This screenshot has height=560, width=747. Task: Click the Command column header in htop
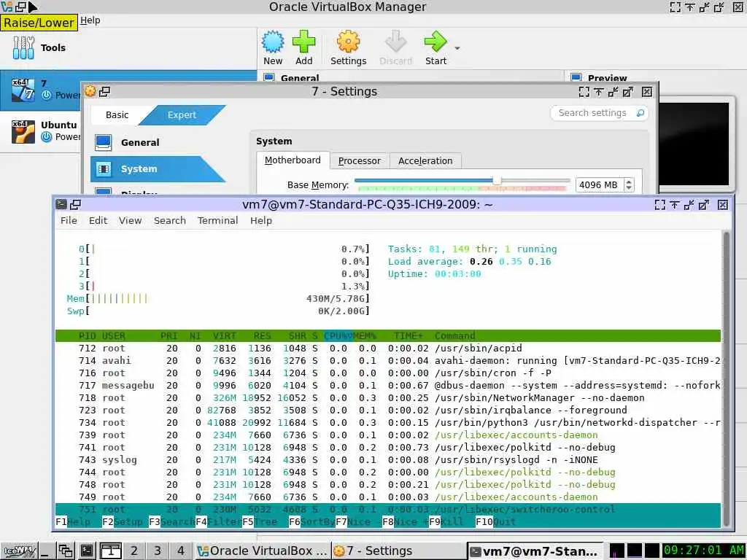coord(454,335)
